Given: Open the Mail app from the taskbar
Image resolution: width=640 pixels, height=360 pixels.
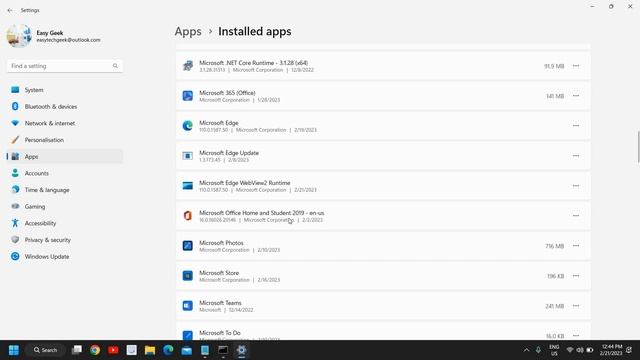Looking at the screenshot, I should (187, 350).
